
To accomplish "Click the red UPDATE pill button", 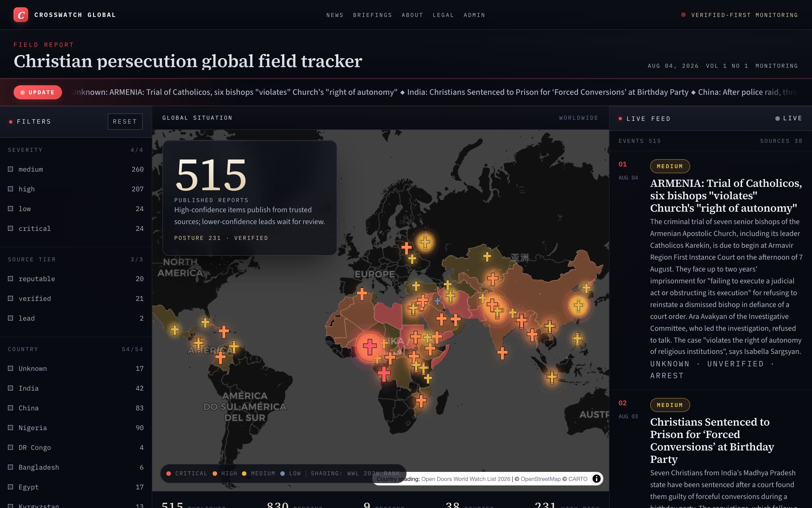I will pyautogui.click(x=37, y=92).
